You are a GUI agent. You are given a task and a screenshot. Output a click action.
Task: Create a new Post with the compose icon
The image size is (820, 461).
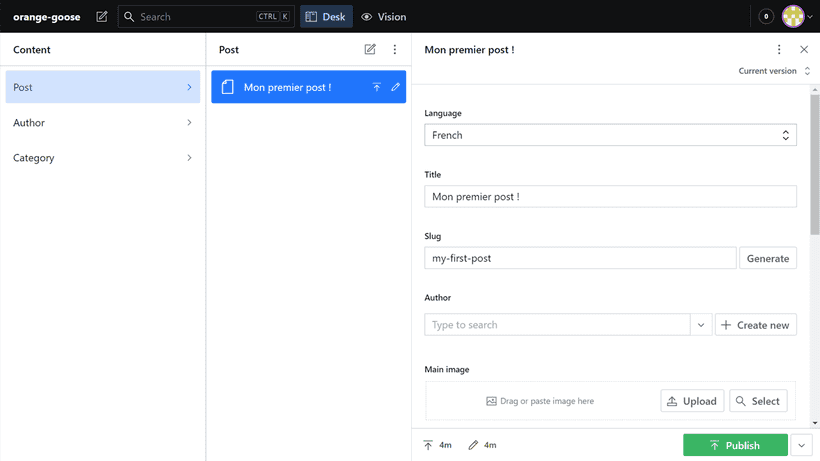tap(370, 50)
